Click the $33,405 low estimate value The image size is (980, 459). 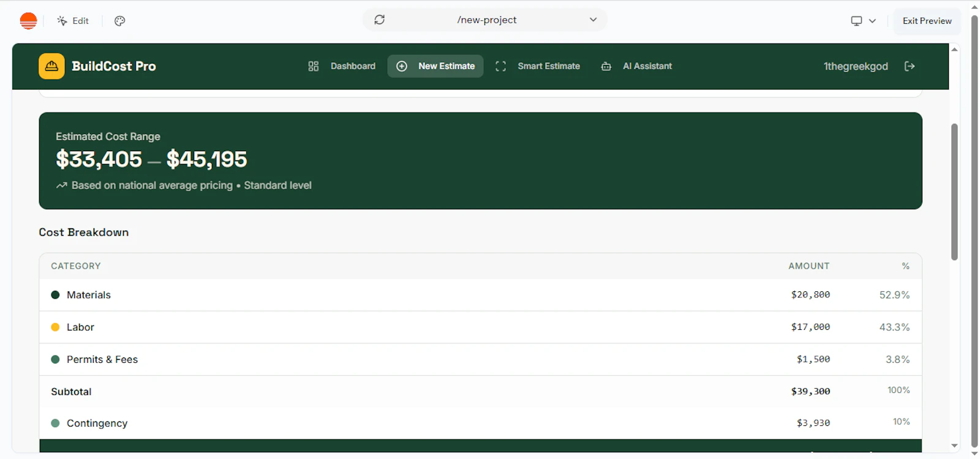[x=99, y=159]
